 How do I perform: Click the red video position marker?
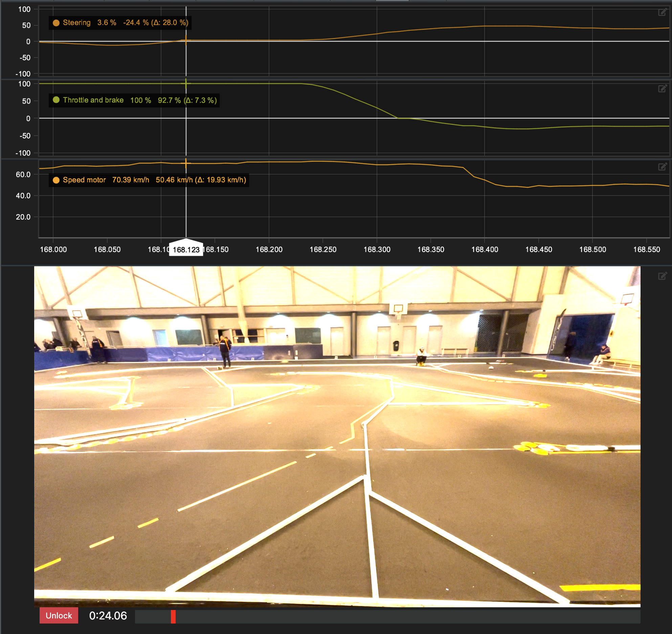click(173, 616)
